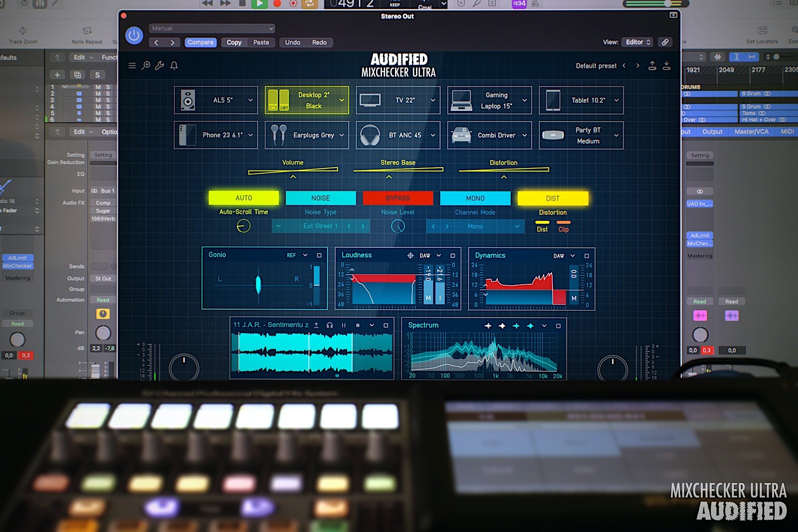
Task: Click the Earplugs Grey earbuds icon
Action: [x=278, y=135]
